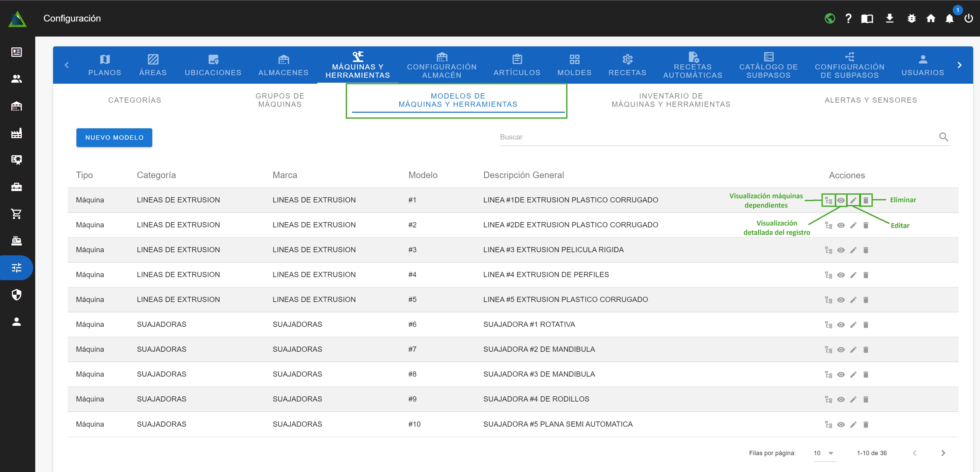Edit model #3 with pencil icon

853,250
